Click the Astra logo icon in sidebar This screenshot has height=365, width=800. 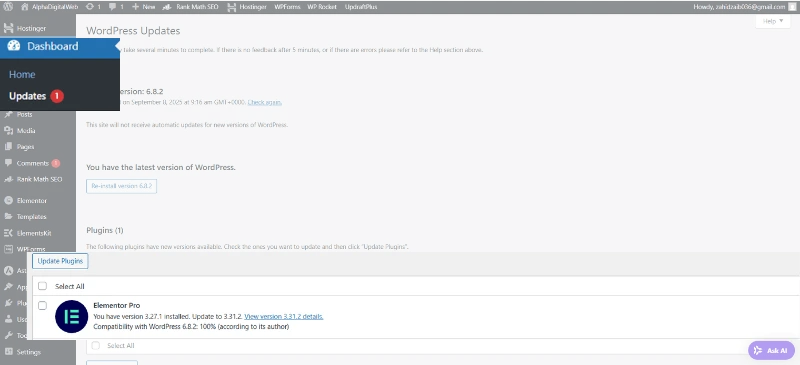(x=8, y=271)
